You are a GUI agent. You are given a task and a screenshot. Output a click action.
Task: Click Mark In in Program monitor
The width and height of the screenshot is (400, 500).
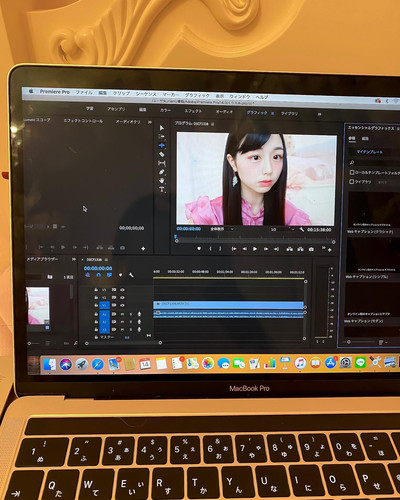tap(210, 249)
